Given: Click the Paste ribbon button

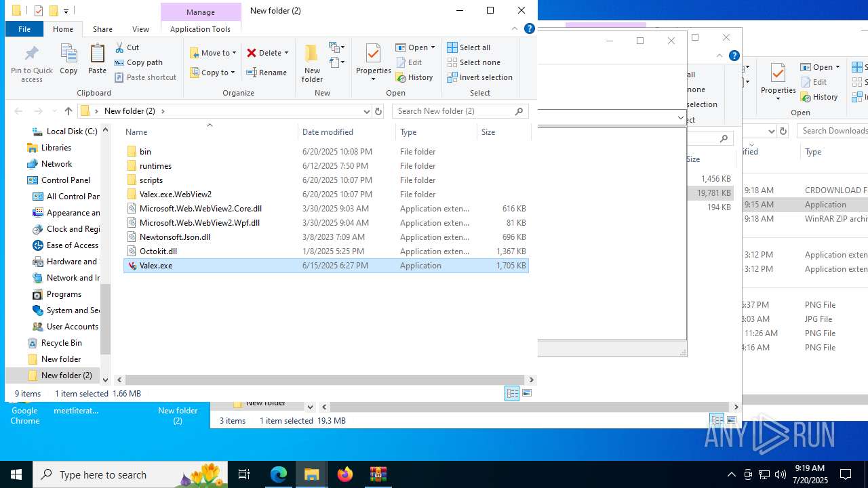Looking at the screenshot, I should [97, 60].
